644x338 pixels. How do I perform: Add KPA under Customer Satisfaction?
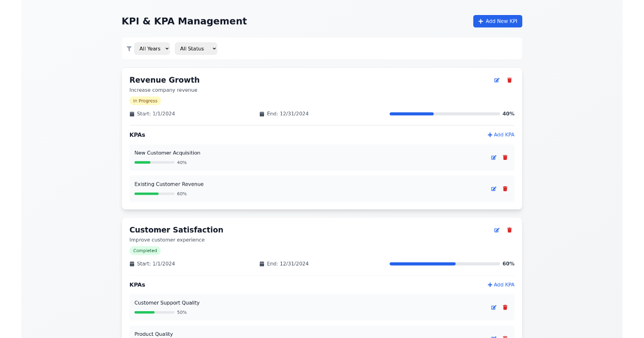[500, 284]
